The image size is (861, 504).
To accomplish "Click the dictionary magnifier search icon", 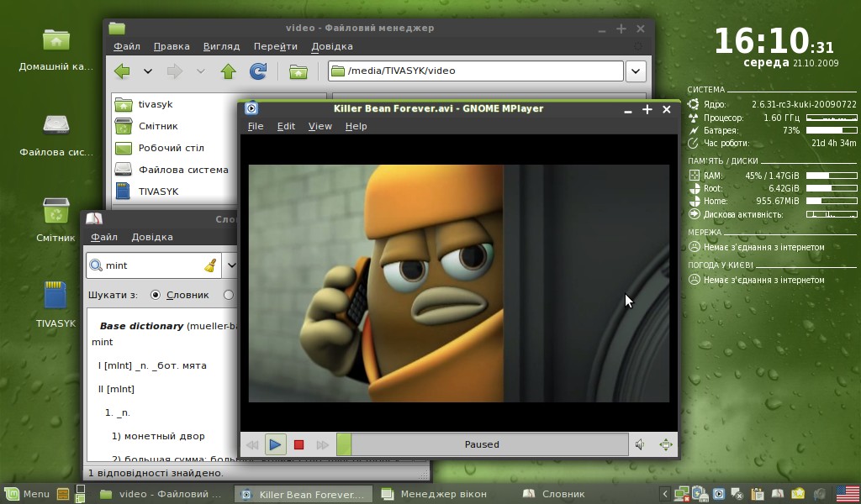I will (x=96, y=265).
